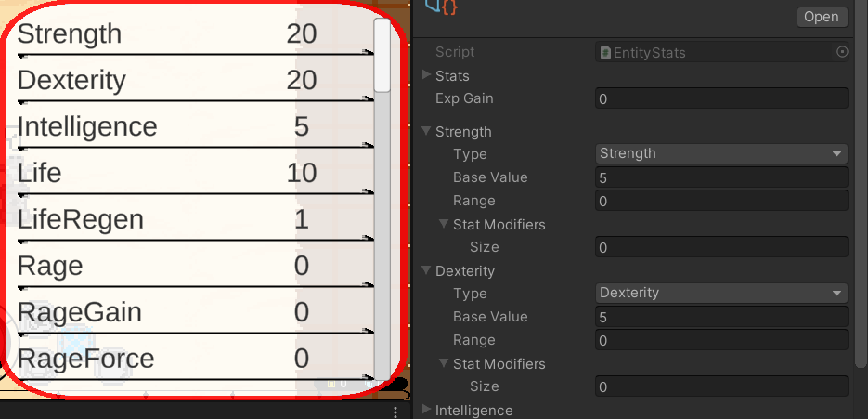Open the Script object picker circle

(x=842, y=53)
